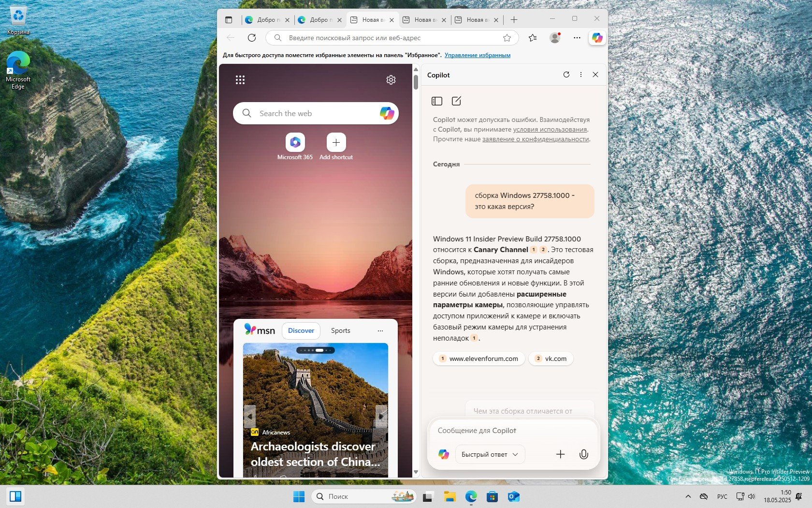This screenshot has width=812, height=508.
Task: Open the условия использования link
Action: point(550,129)
